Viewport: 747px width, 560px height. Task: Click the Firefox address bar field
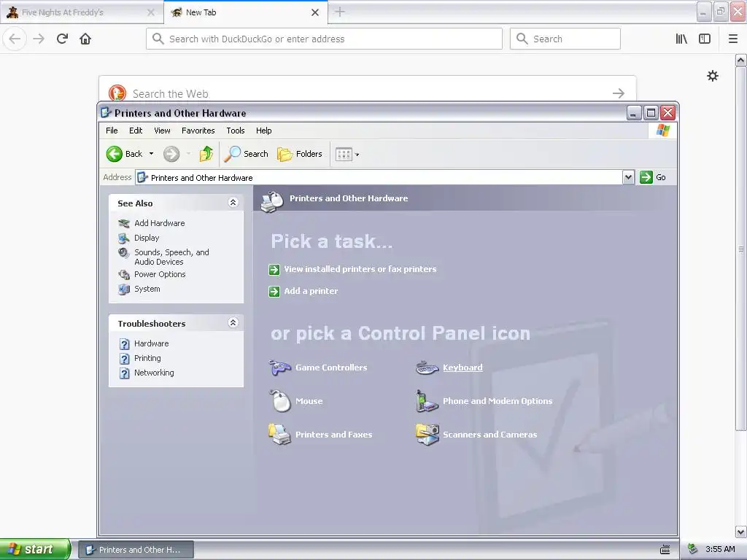click(x=325, y=39)
